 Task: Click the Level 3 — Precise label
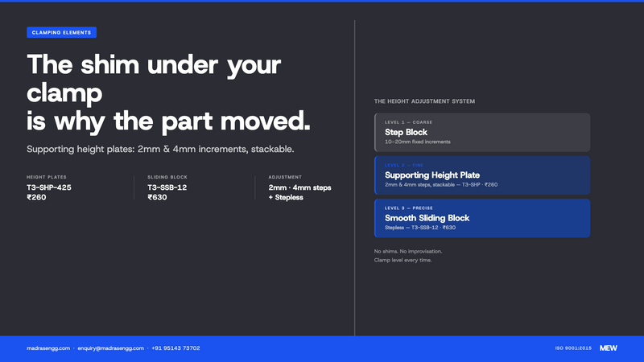coord(409,208)
